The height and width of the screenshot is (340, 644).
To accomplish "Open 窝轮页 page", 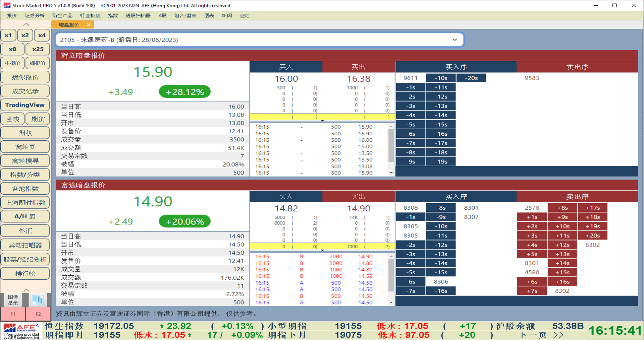I will point(25,147).
